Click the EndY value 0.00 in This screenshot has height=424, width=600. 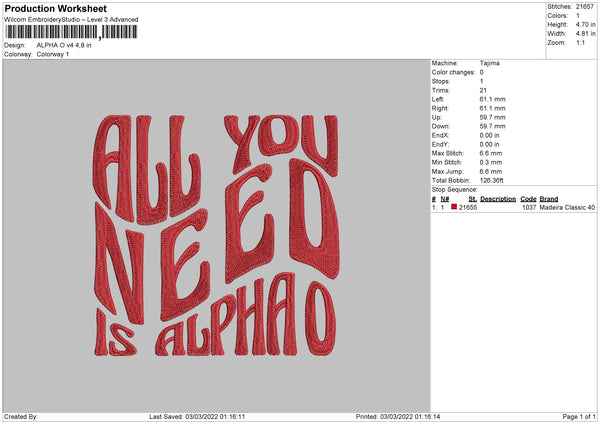click(489, 145)
